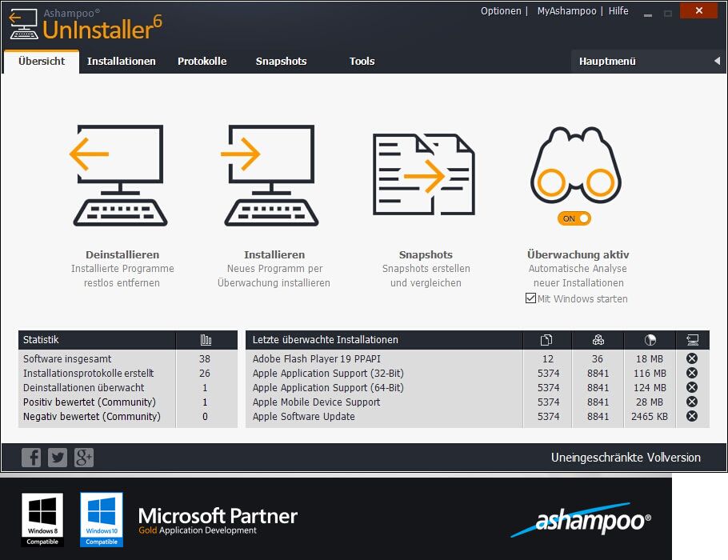This screenshot has height=560, width=728.
Task: Click the Ashampoo UnInstaller logo icon
Action: click(x=23, y=24)
